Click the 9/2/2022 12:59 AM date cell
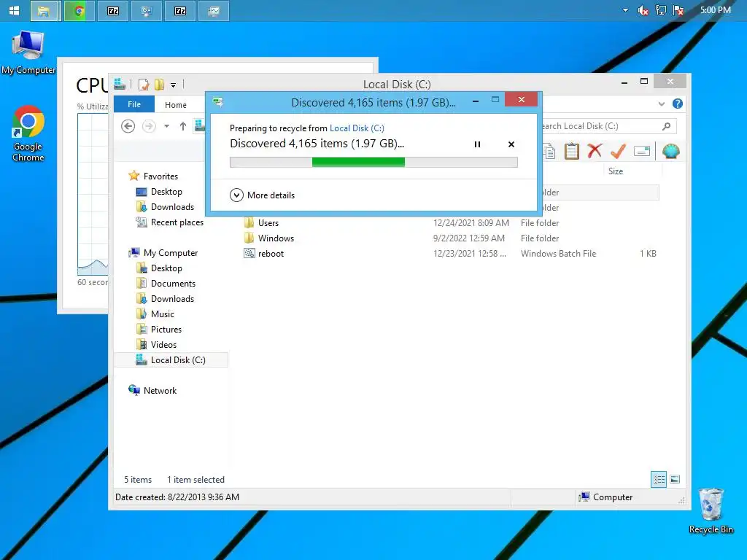The width and height of the screenshot is (747, 560). pyautogui.click(x=469, y=238)
